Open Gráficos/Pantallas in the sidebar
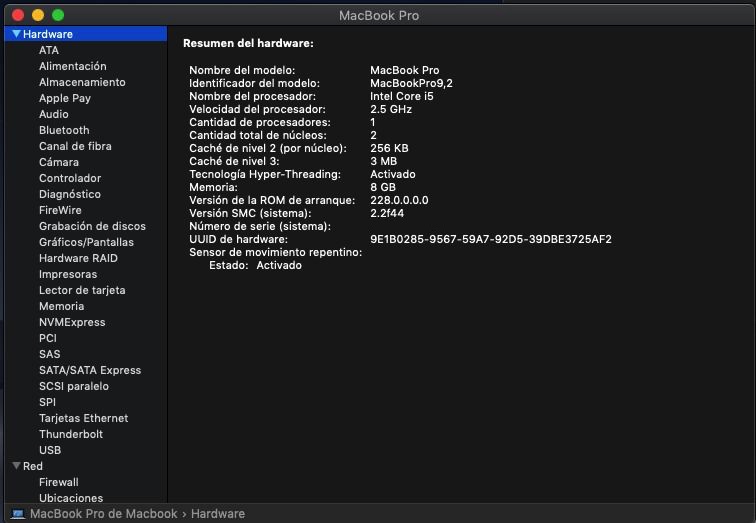 coord(86,242)
